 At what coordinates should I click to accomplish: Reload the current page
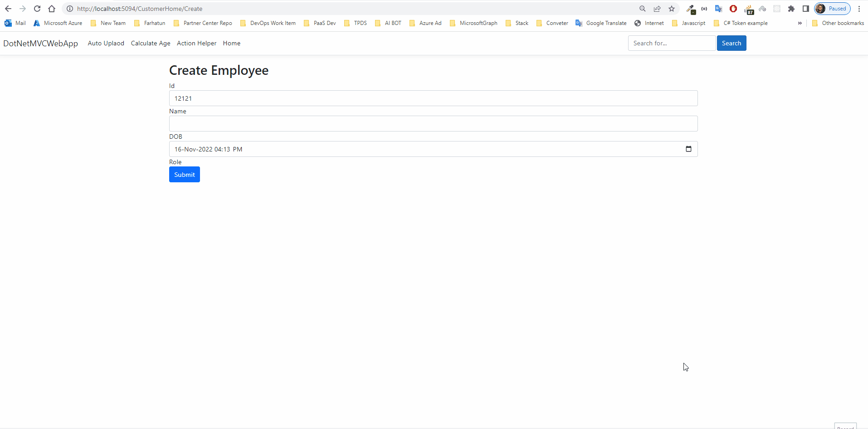pyautogui.click(x=37, y=9)
